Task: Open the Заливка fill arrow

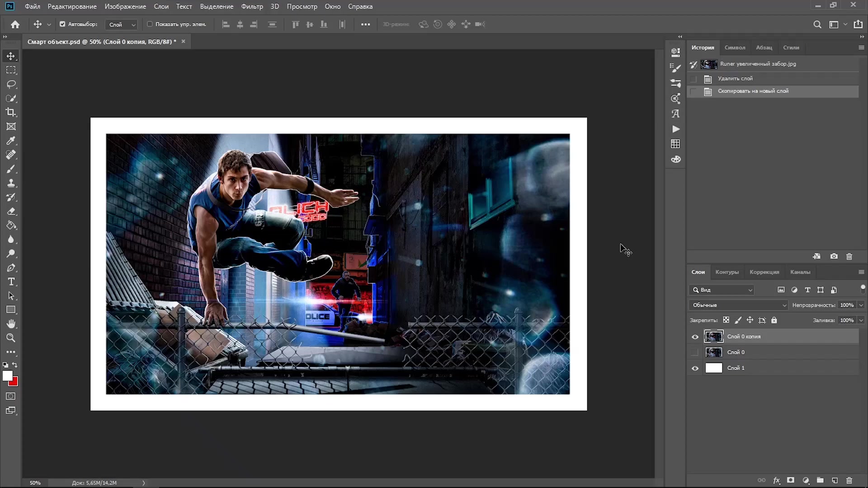Action: (861, 320)
